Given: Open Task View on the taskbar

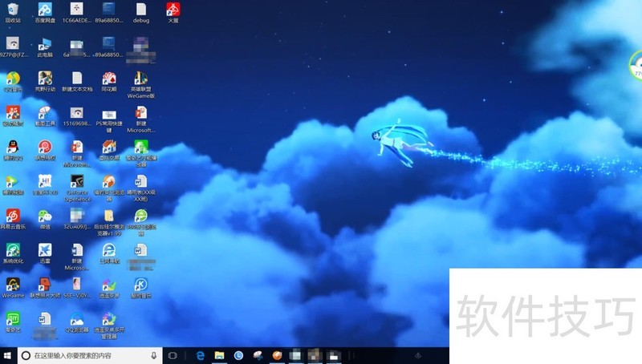Looking at the screenshot, I should (173, 355).
